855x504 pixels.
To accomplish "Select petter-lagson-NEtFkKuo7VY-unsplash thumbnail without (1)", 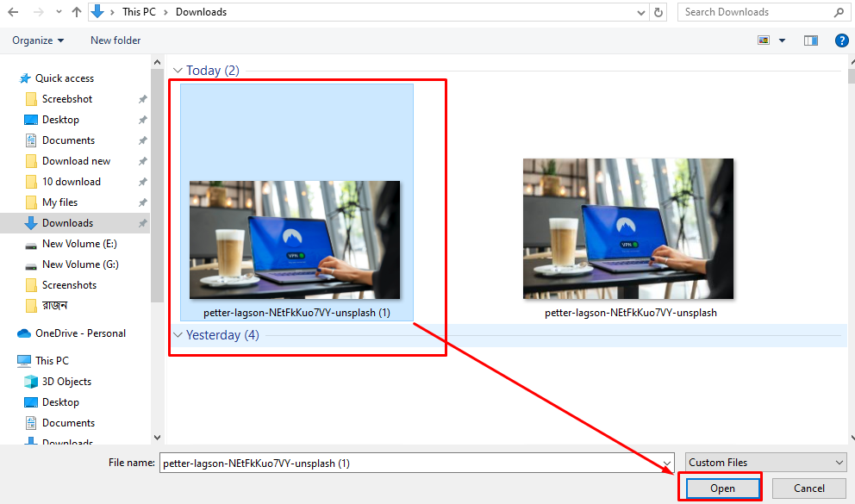I will tap(628, 229).
